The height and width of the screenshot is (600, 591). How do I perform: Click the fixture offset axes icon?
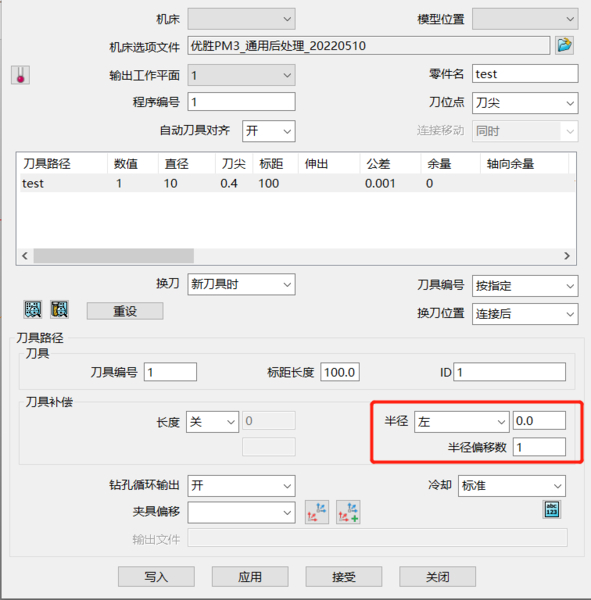[x=317, y=512]
